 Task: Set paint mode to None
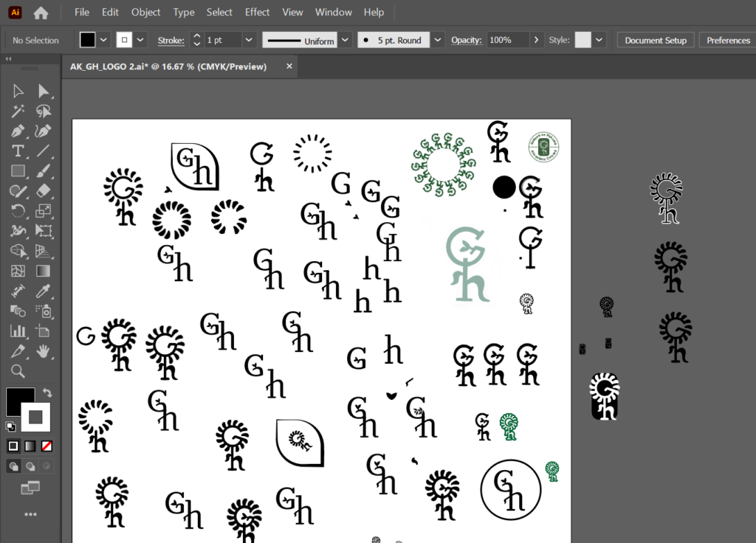click(x=47, y=446)
